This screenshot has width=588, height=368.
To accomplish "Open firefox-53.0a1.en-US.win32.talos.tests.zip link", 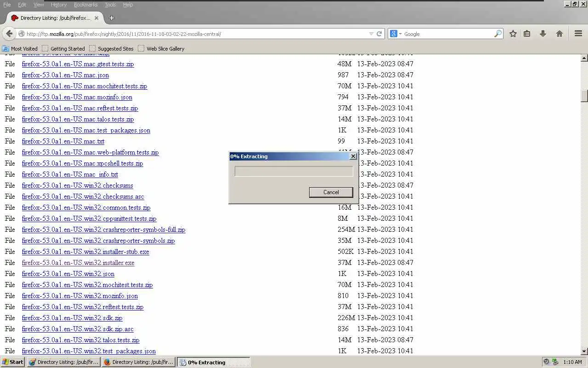I will click(x=81, y=340).
